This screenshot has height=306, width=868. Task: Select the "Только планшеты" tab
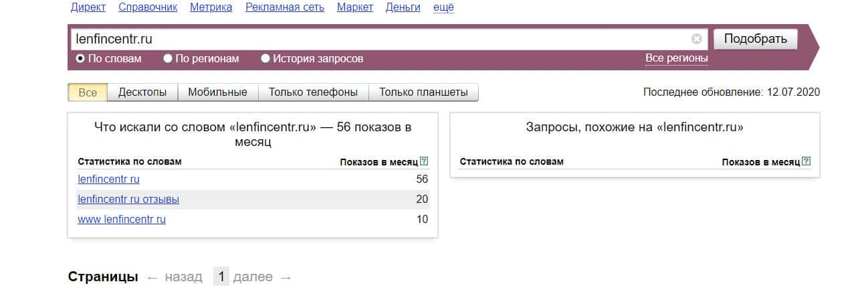tap(423, 92)
